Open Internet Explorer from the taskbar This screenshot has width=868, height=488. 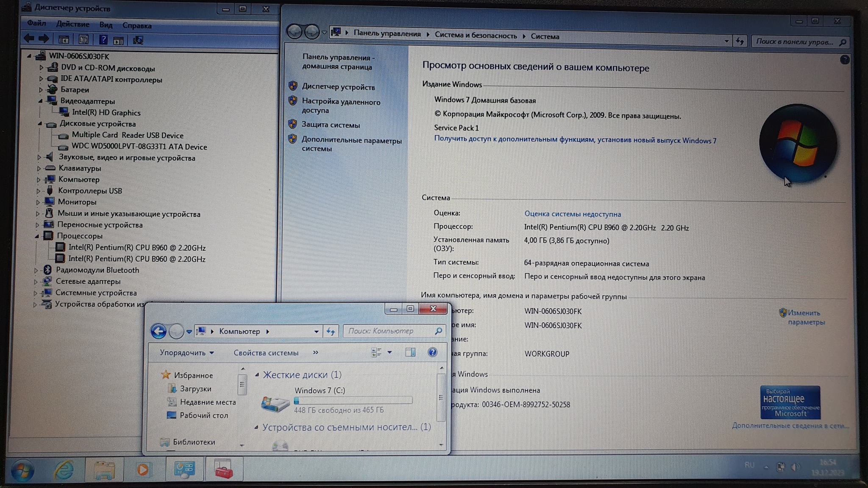point(64,470)
